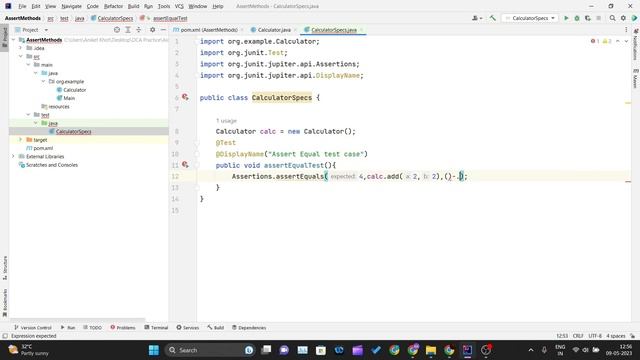Image resolution: width=640 pixels, height=360 pixels.
Task: Collapse all in Project panel
Action: point(138,30)
